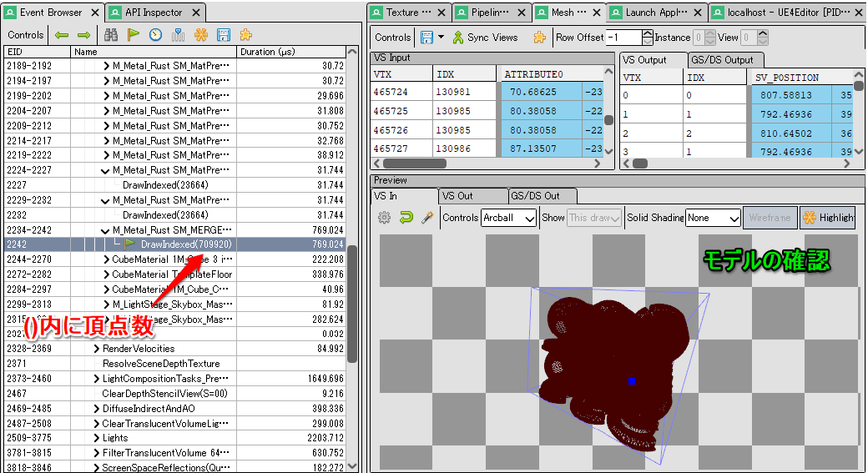Collapse event 2234-2242 SM_MERGE row
The image size is (868, 473).
[x=105, y=230]
